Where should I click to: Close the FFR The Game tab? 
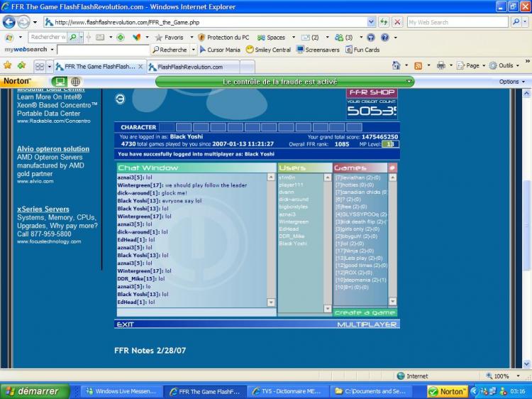[140, 67]
